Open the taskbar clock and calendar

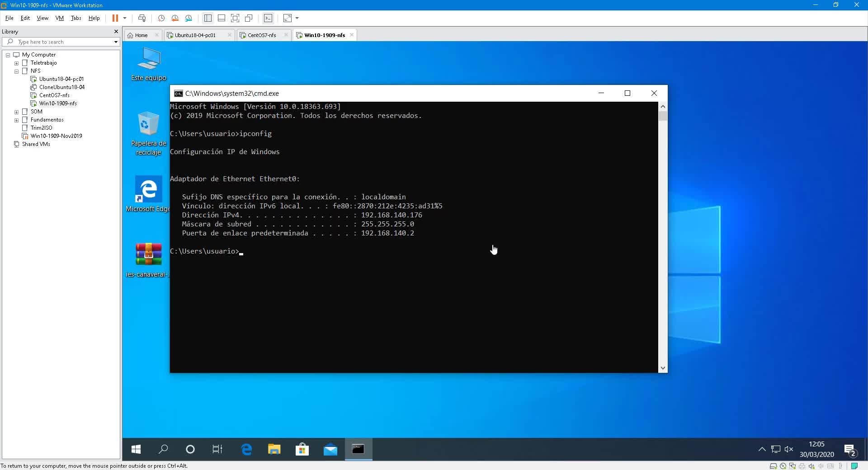[x=816, y=449]
